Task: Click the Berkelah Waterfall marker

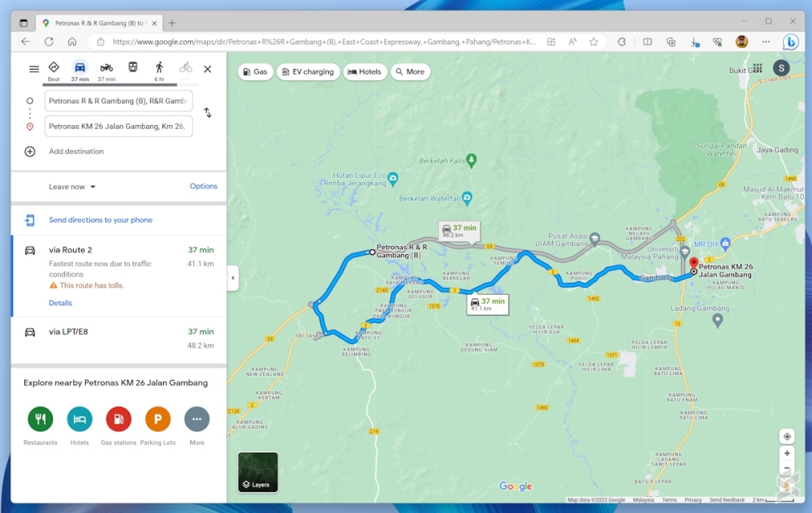Action: (x=467, y=198)
